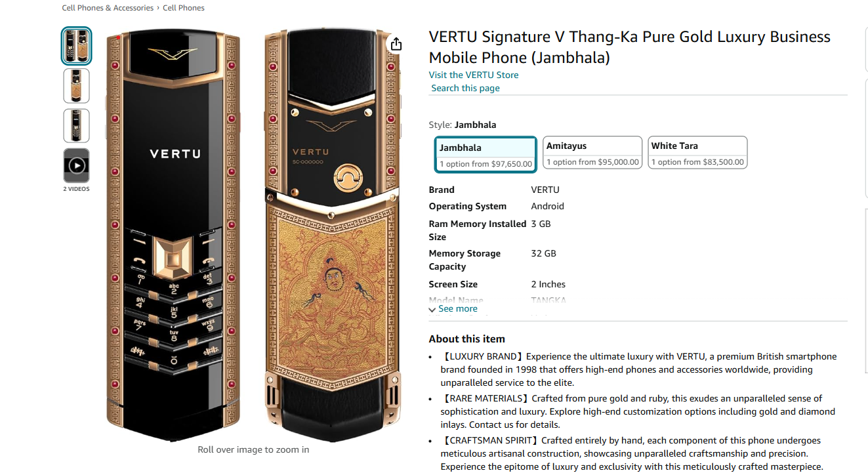Keep the Jambhala style selected
868x475 pixels.
tap(485, 154)
